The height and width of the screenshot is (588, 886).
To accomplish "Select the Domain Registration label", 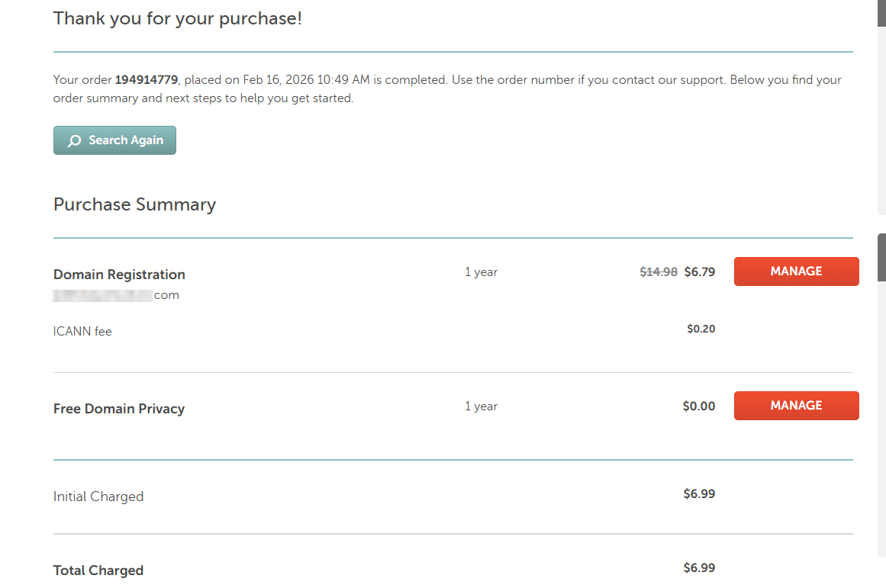I will [119, 274].
